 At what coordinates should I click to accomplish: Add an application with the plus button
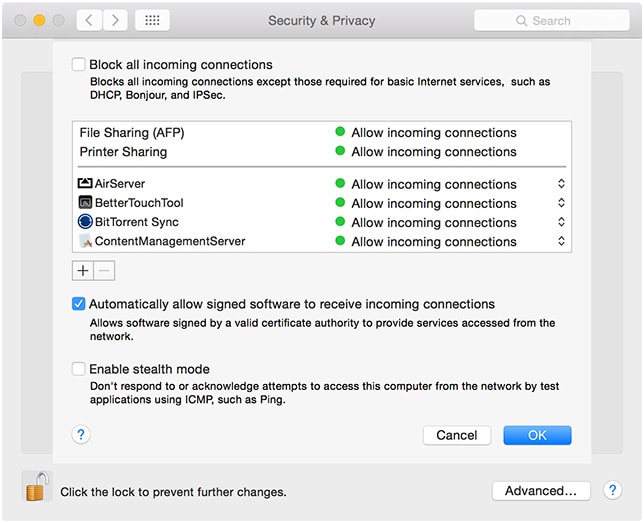83,270
